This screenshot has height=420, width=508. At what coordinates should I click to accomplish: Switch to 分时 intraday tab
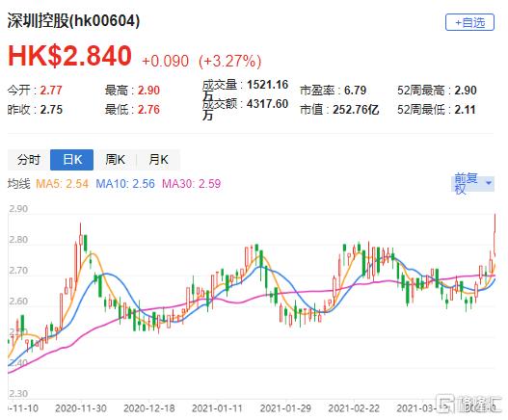tap(29, 160)
